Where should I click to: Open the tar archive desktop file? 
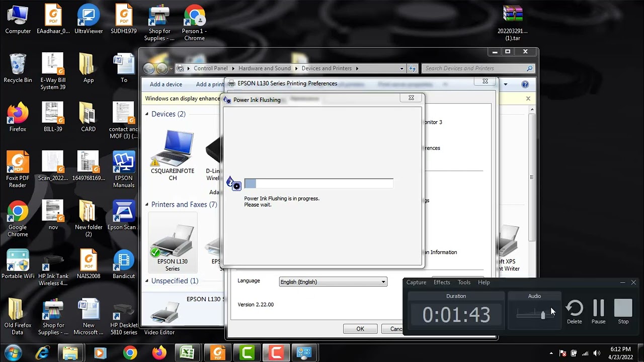(x=513, y=23)
